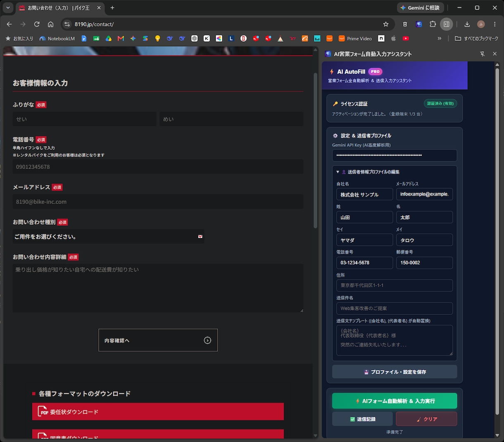Image resolution: width=504 pixels, height=442 pixels.
Task: Click the address bar URL
Action: [94, 24]
